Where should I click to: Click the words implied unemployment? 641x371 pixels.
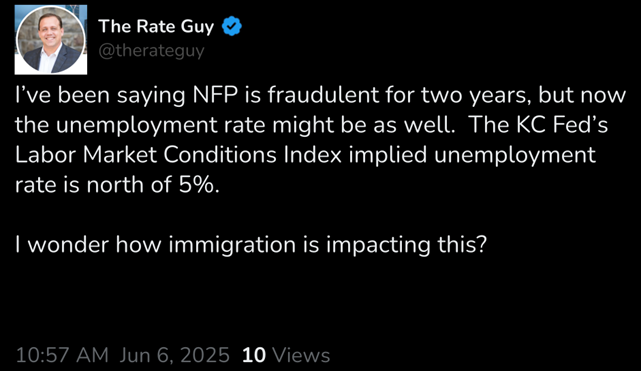tap(472, 155)
